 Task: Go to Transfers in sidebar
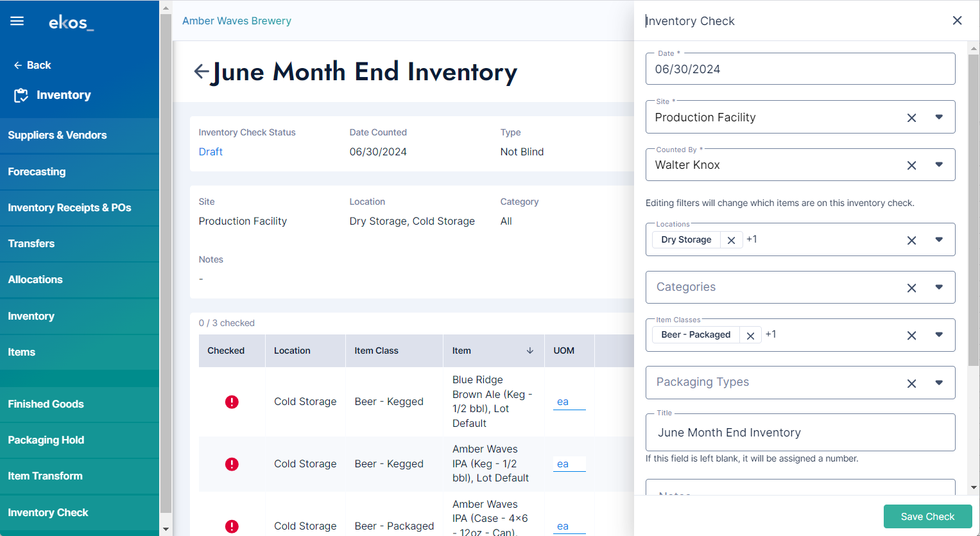pyautogui.click(x=80, y=243)
